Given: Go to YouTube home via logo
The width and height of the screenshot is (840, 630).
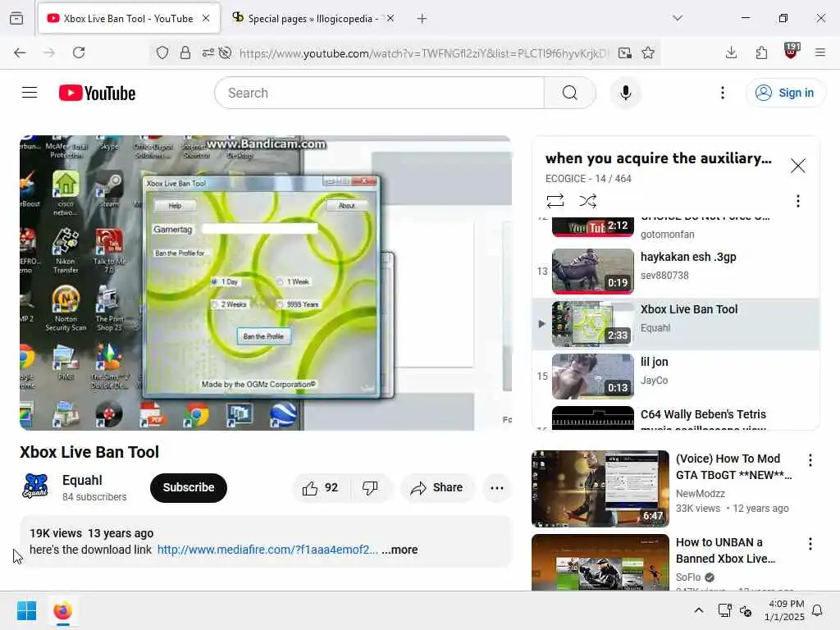Looking at the screenshot, I should (x=97, y=94).
